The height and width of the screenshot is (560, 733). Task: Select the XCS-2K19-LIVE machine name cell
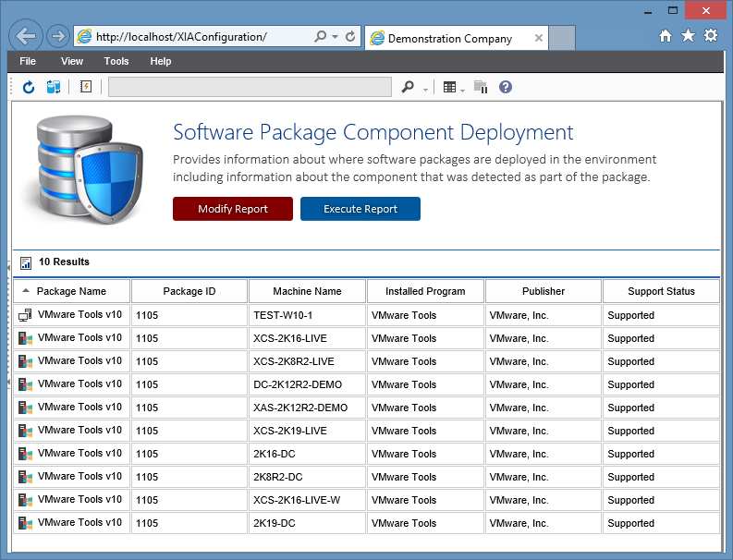coord(307,431)
